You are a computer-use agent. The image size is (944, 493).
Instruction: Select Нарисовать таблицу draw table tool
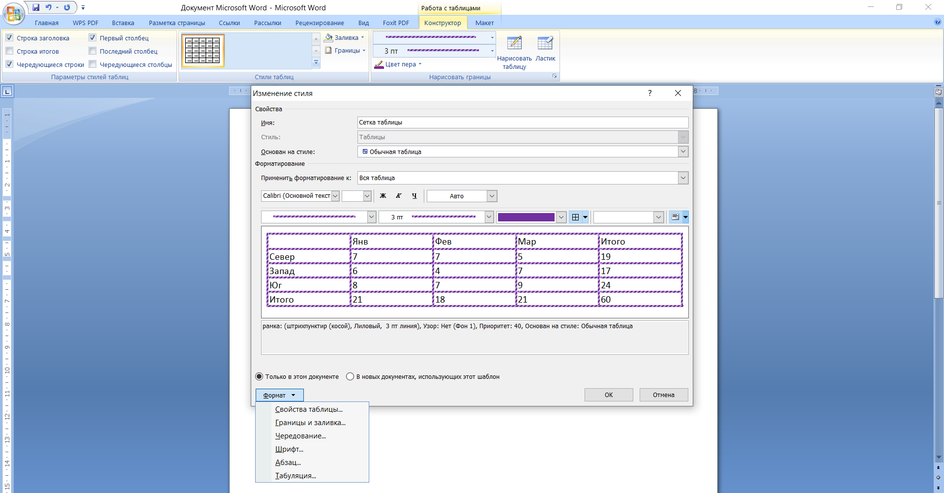514,52
